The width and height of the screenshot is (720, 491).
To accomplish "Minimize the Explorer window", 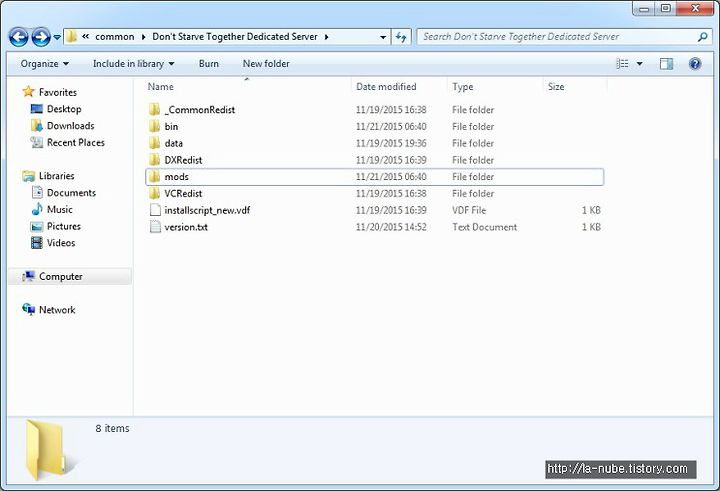I will (644, 8).
